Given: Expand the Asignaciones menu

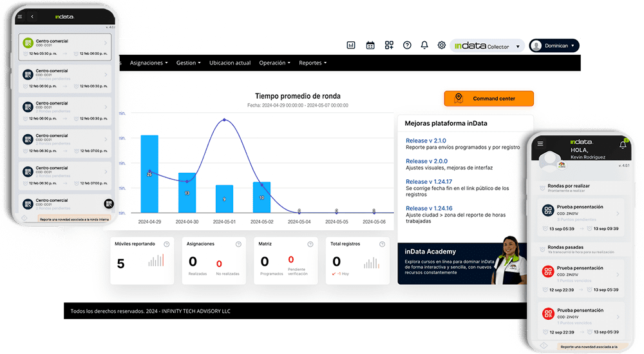Looking at the screenshot, I should click(149, 63).
